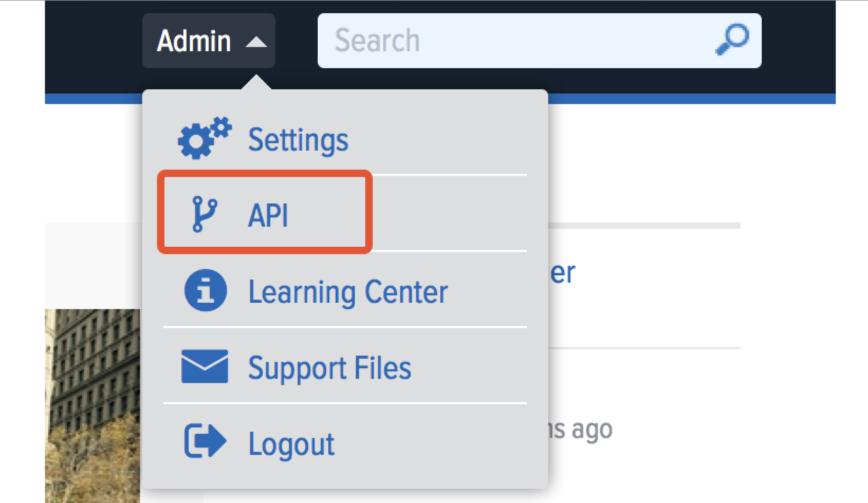The image size is (868, 503).
Task: Go to Learning Center text link
Action: 348,292
